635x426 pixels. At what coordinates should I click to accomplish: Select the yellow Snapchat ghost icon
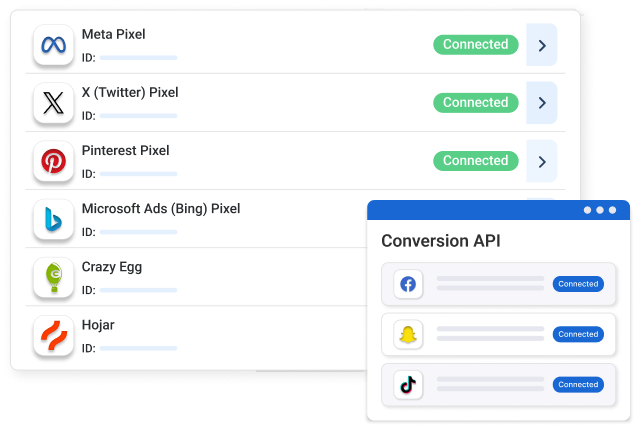[x=408, y=334]
